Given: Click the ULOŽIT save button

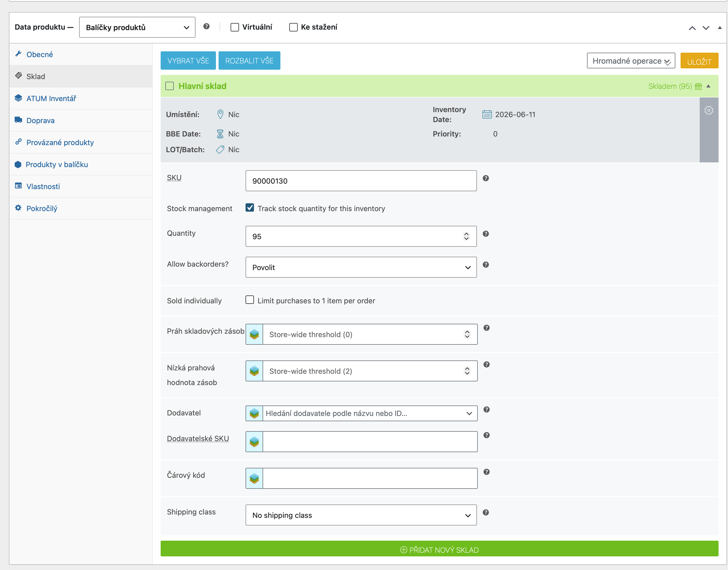Looking at the screenshot, I should tap(699, 61).
